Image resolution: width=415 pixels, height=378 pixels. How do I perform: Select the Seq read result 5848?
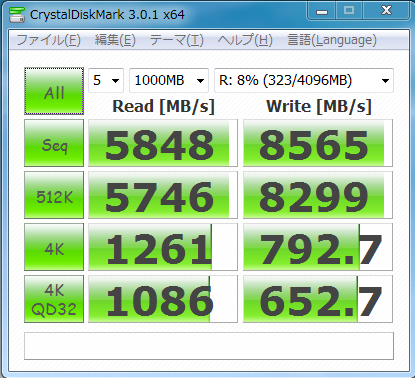pyautogui.click(x=163, y=143)
